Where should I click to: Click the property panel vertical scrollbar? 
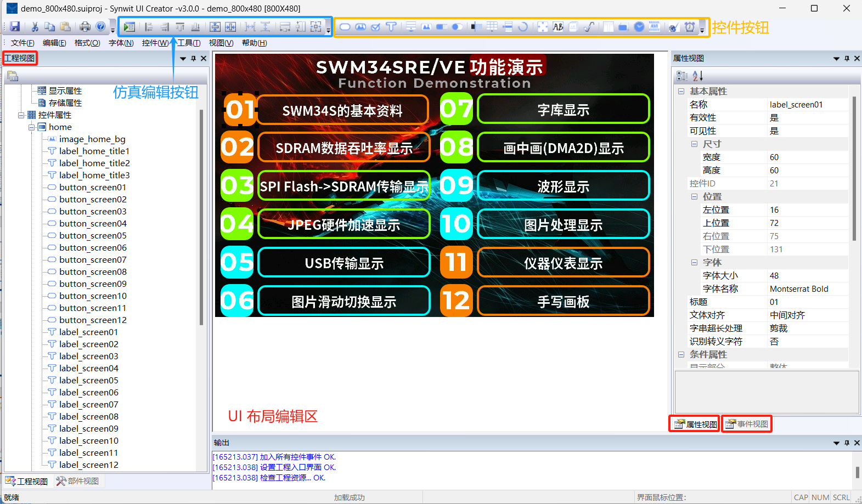pyautogui.click(x=854, y=168)
